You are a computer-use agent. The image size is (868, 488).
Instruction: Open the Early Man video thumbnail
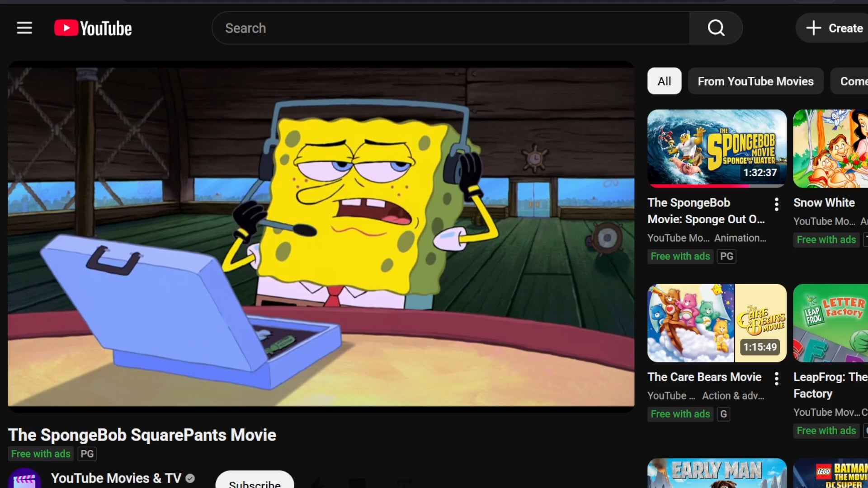tap(717, 474)
